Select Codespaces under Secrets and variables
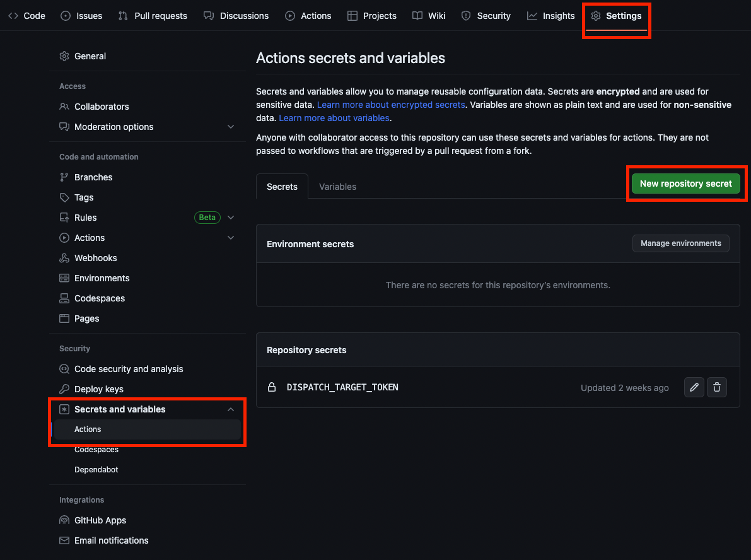 pyautogui.click(x=96, y=450)
